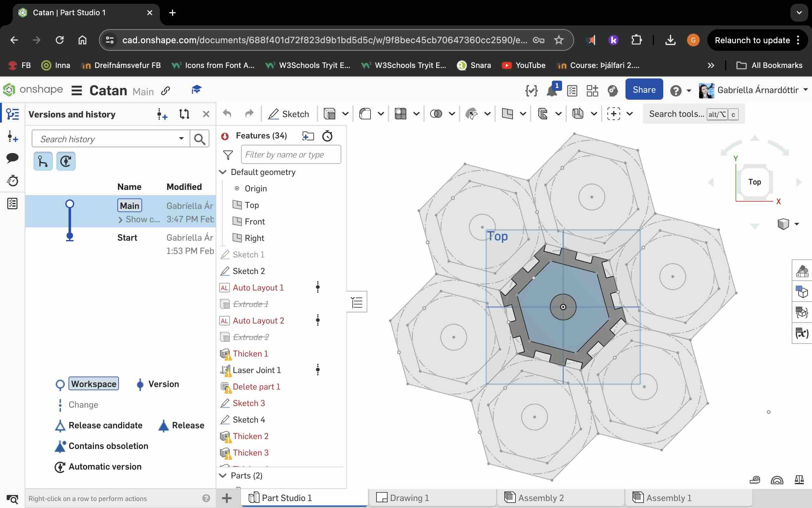Open the Notifications bell icon

point(552,90)
